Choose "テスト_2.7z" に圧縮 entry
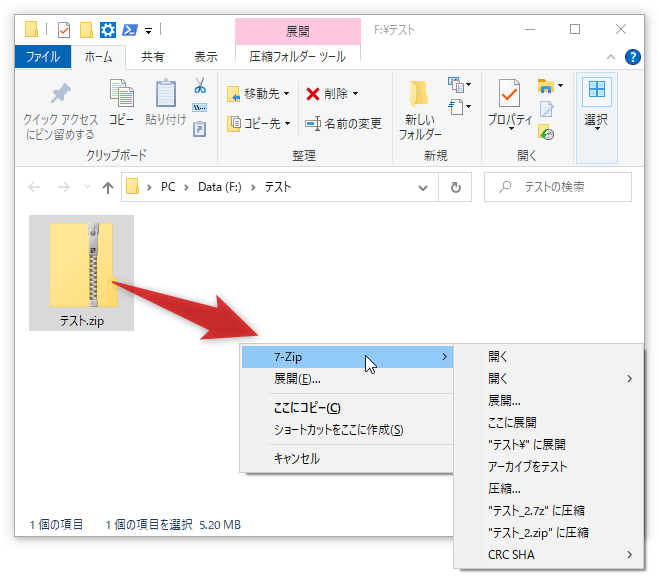Viewport: 658px width, 582px height. click(x=548, y=511)
